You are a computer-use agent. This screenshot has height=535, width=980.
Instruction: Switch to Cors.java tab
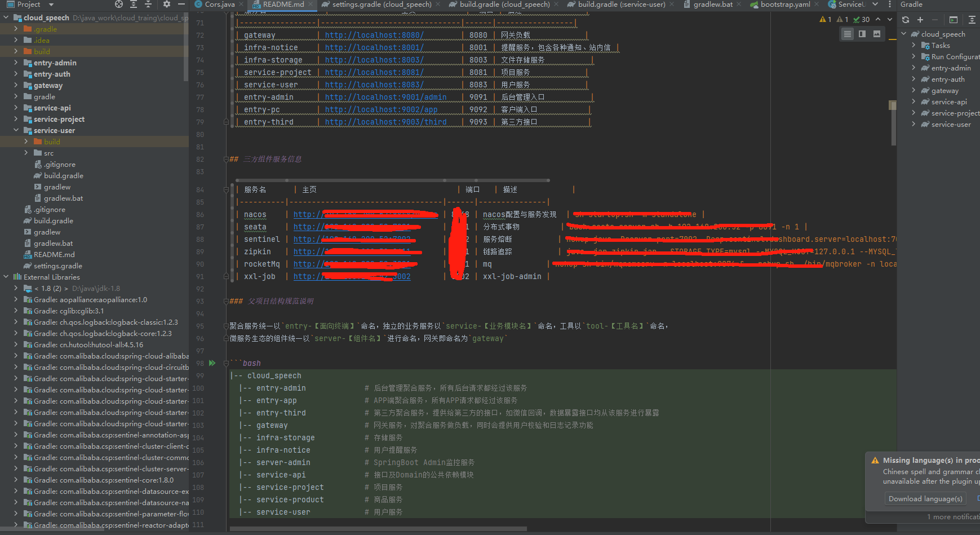point(215,5)
